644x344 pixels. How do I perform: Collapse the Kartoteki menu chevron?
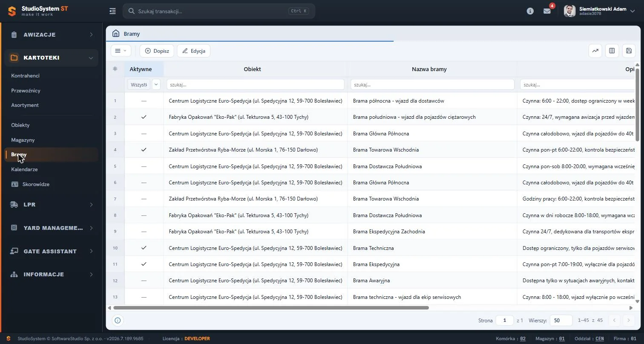coord(91,58)
